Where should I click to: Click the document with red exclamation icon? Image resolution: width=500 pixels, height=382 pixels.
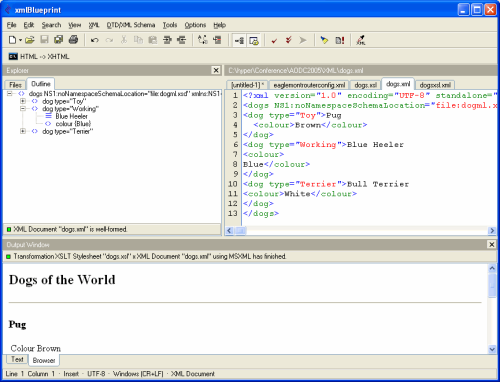(340, 40)
